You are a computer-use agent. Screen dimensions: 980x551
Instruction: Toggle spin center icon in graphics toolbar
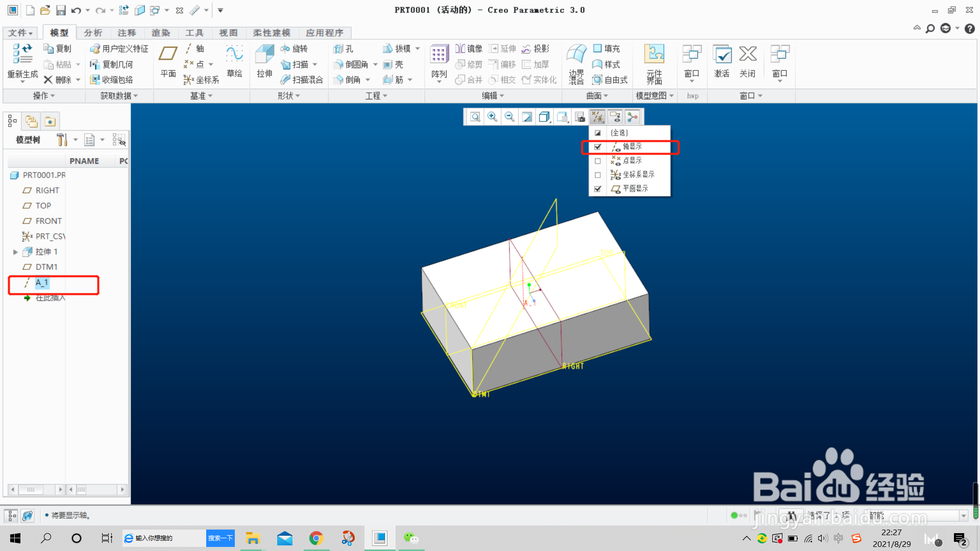point(632,117)
